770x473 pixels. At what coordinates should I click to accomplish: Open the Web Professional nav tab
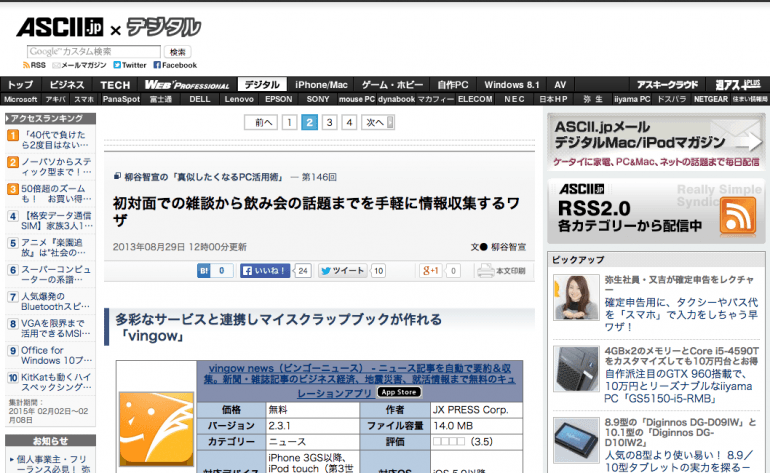click(x=187, y=84)
